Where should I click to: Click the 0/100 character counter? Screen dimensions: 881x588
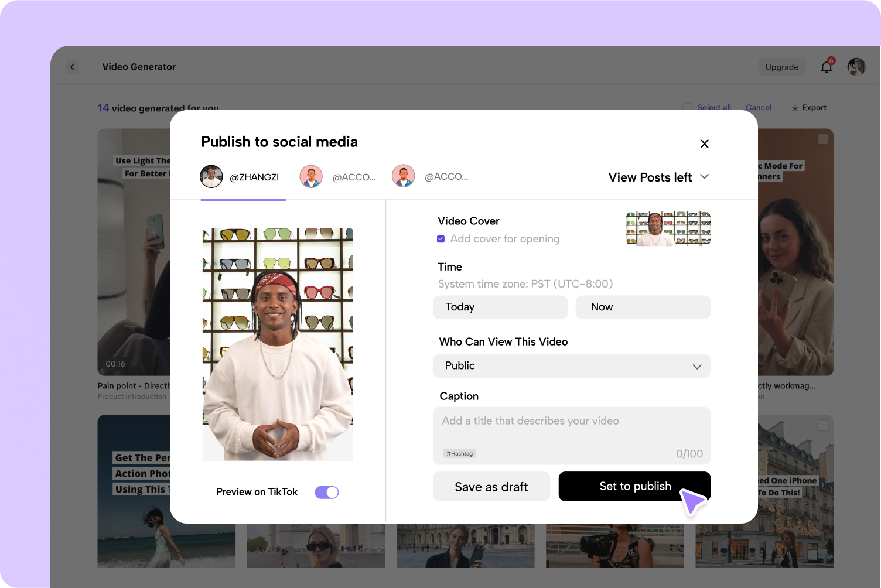(x=689, y=454)
